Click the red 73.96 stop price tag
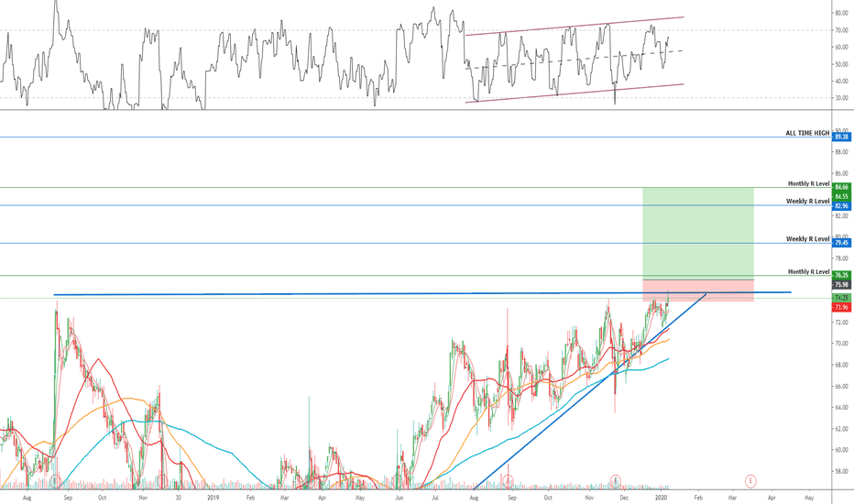Viewport: 854px width, 504px height. point(841,307)
